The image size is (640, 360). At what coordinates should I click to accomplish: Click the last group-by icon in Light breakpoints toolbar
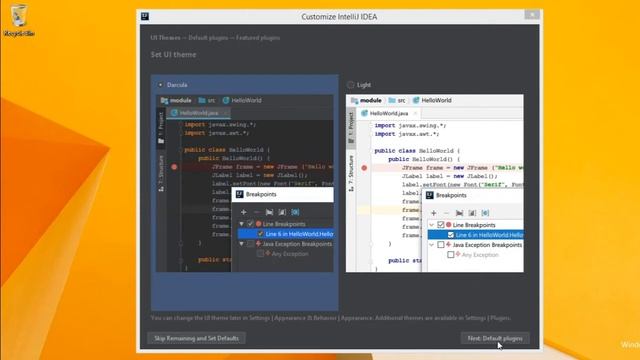point(485,213)
